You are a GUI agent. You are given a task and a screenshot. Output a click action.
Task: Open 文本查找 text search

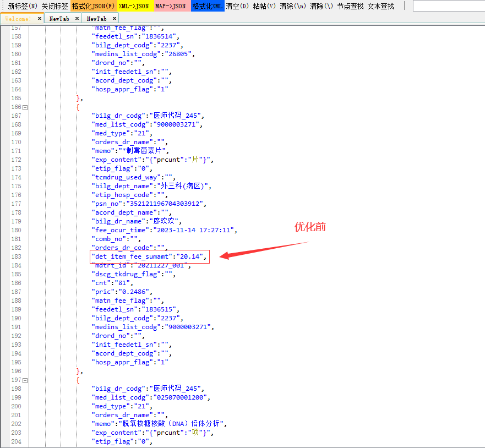click(x=381, y=6)
